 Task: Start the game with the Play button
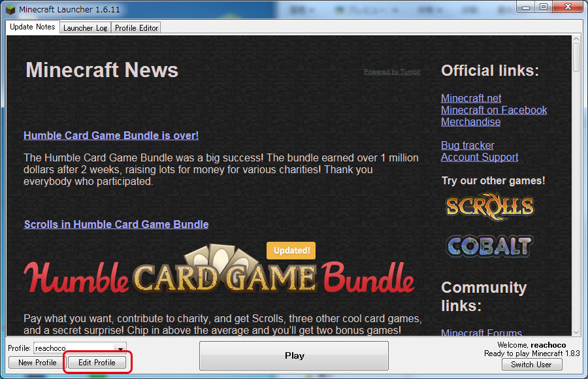[294, 355]
